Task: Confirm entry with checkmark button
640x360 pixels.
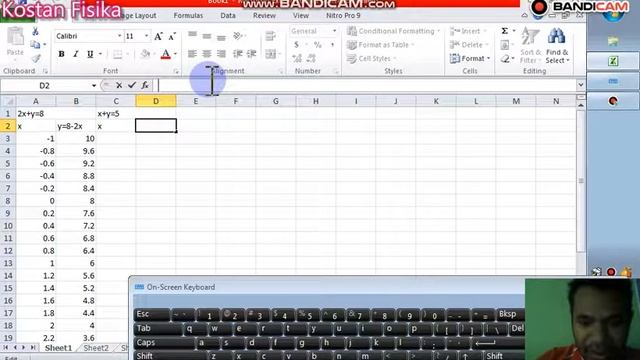Action: (x=131, y=85)
